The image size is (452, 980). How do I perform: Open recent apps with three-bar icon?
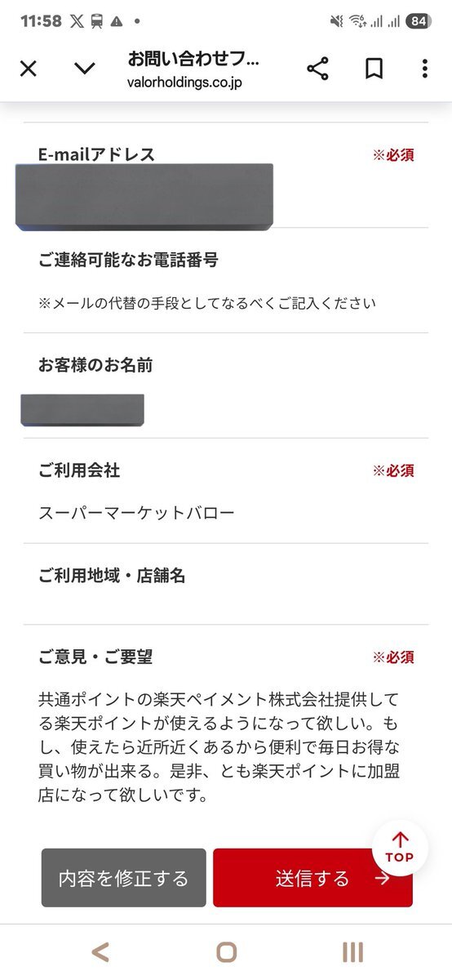(352, 952)
